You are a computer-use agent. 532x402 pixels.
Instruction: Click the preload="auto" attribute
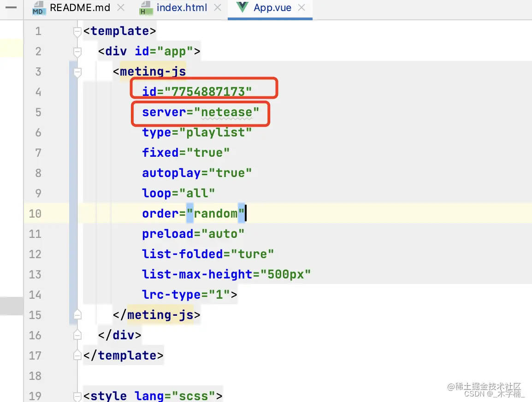pyautogui.click(x=193, y=234)
